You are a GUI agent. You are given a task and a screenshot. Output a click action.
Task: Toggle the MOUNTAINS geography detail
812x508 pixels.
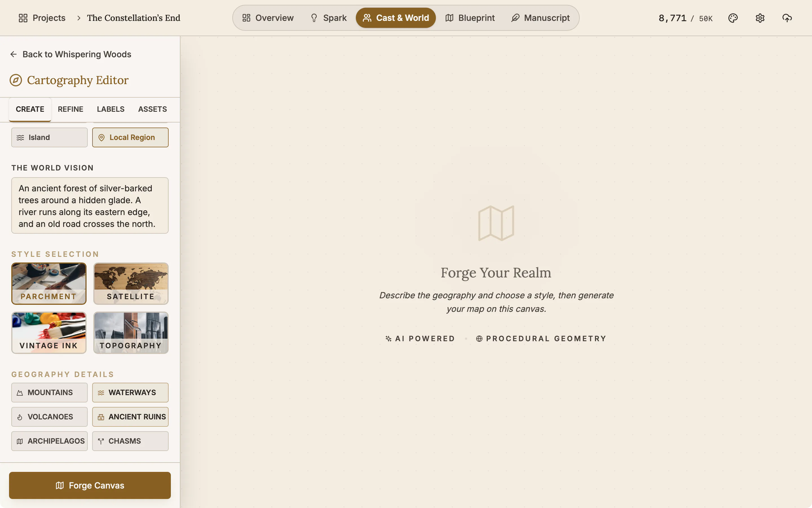pos(49,392)
